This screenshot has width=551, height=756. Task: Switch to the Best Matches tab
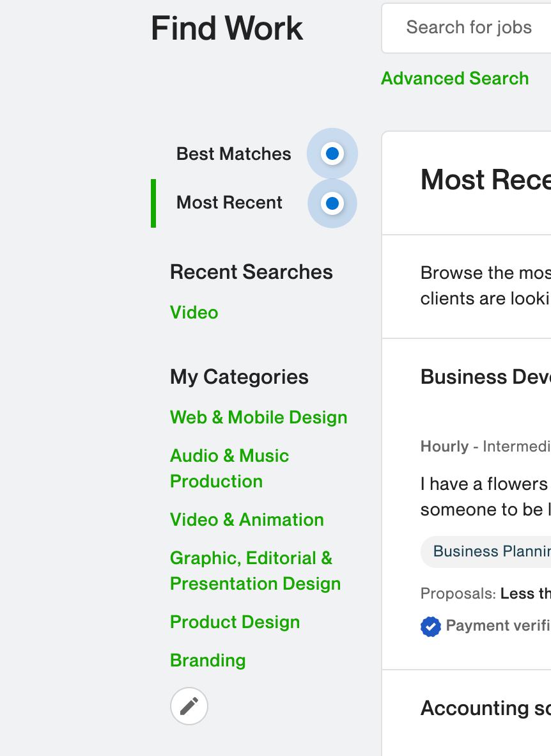click(x=233, y=154)
